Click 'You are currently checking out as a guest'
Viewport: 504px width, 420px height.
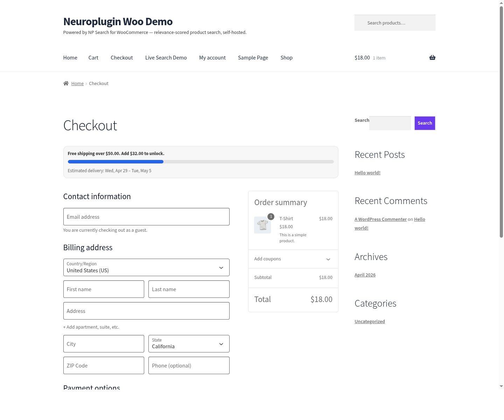click(x=105, y=230)
